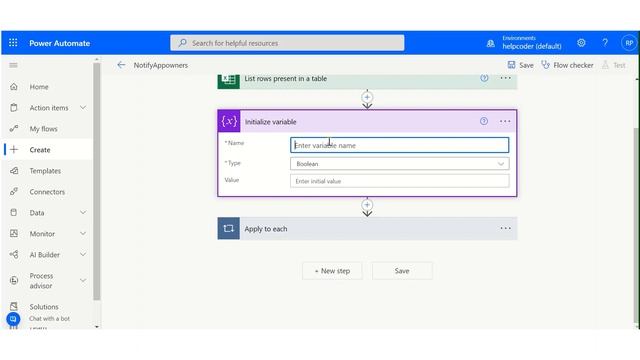The image size is (640, 360).
Task: Click the Monitor chart icon
Action: point(14,233)
